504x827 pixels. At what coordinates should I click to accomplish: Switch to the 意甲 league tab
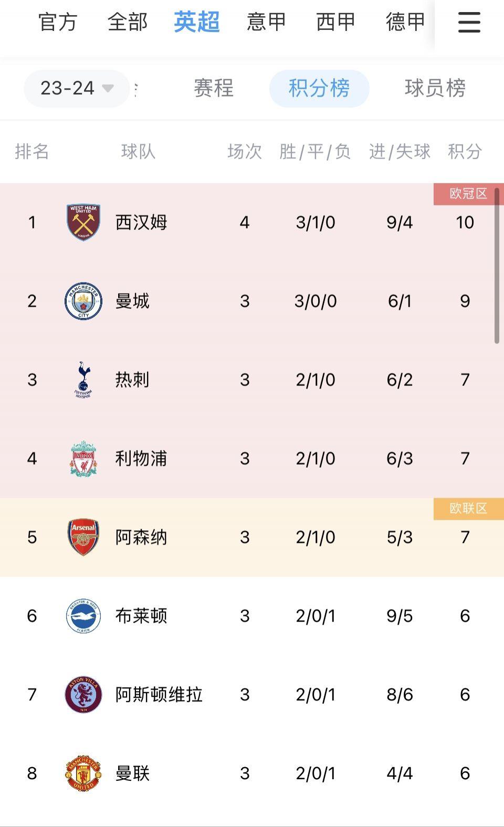(266, 22)
